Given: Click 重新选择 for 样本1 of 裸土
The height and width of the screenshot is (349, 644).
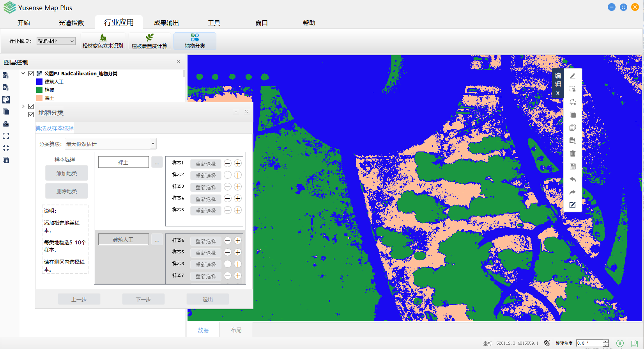Looking at the screenshot, I should click(205, 164).
